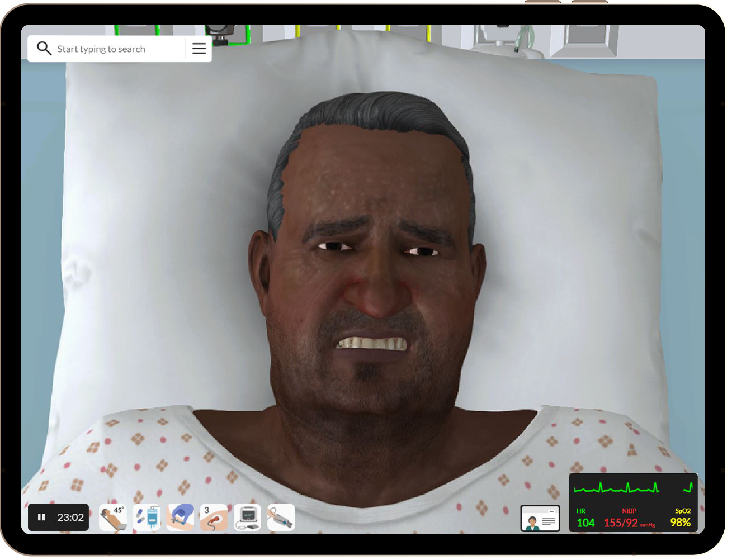The width and height of the screenshot is (732, 560).
Task: Click the SpO2 98% reading
Action: pos(681,523)
